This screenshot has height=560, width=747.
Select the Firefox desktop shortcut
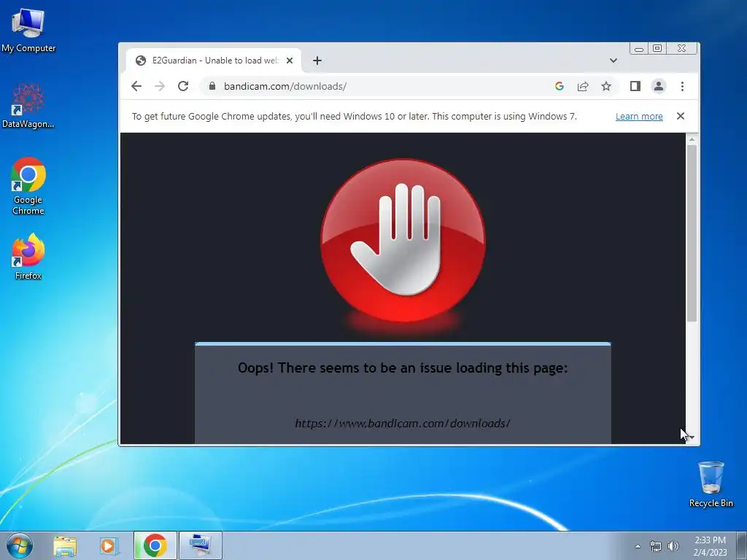pos(28,257)
